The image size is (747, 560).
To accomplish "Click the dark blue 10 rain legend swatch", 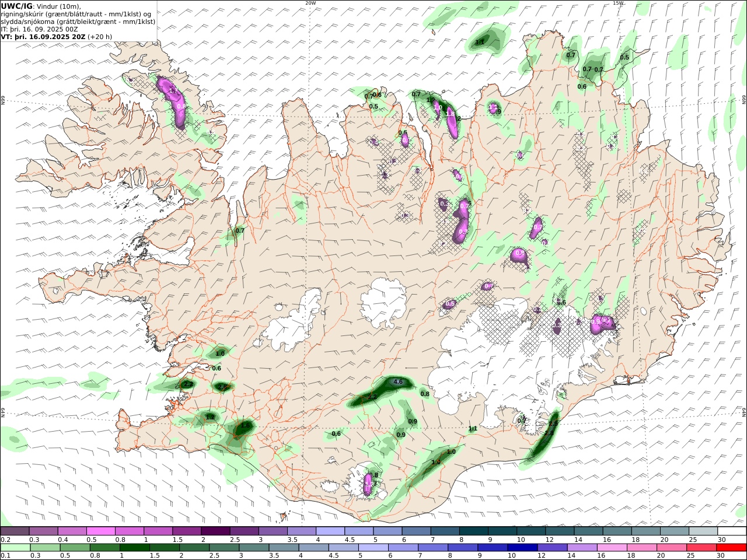I will pyautogui.click(x=521, y=547).
